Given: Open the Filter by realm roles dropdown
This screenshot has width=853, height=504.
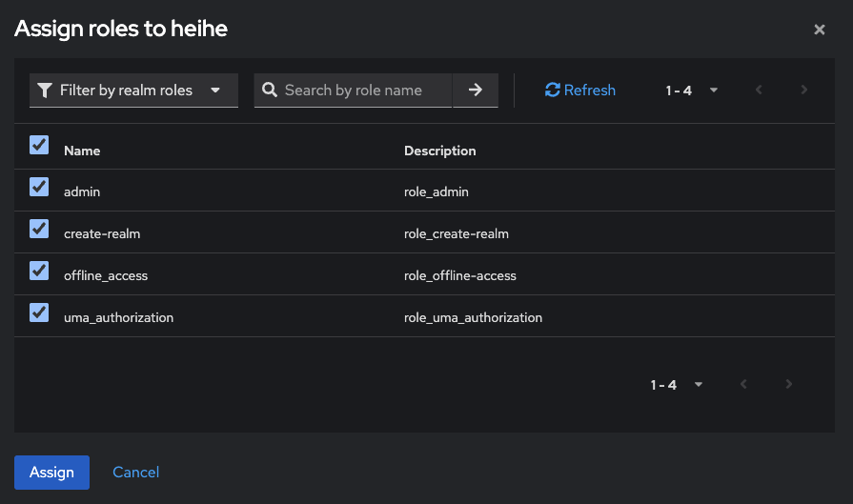Looking at the screenshot, I should click(133, 91).
